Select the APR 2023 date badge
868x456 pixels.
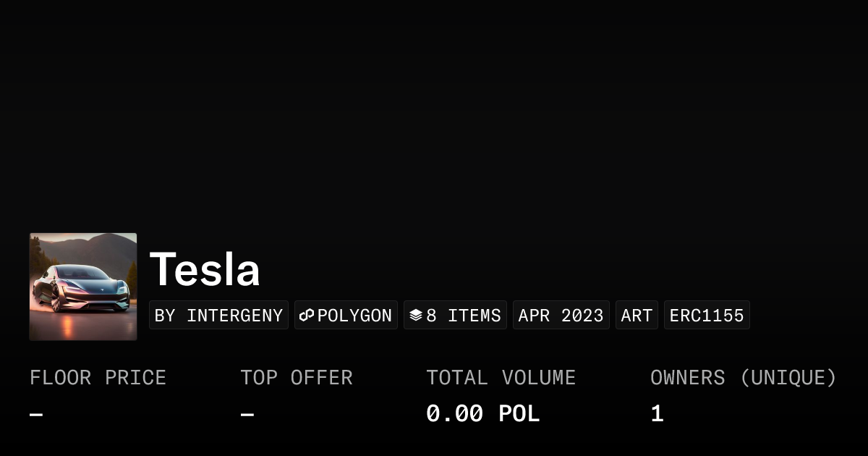[x=561, y=316]
